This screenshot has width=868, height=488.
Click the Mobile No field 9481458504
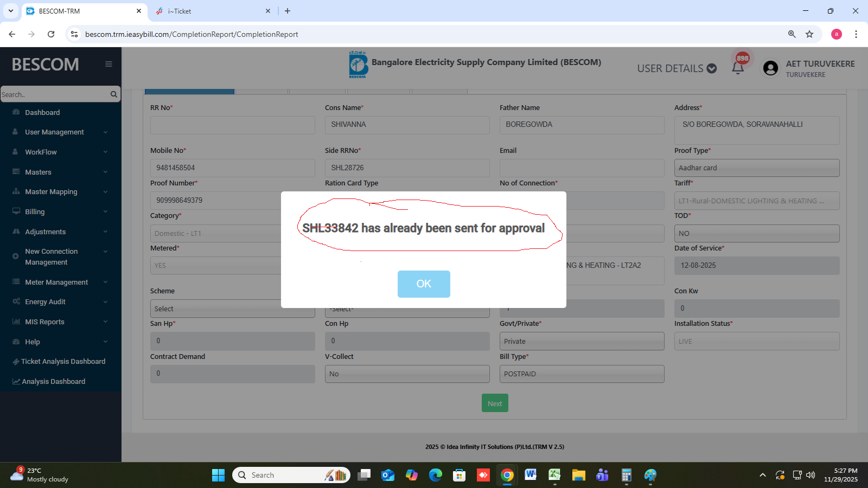point(232,168)
